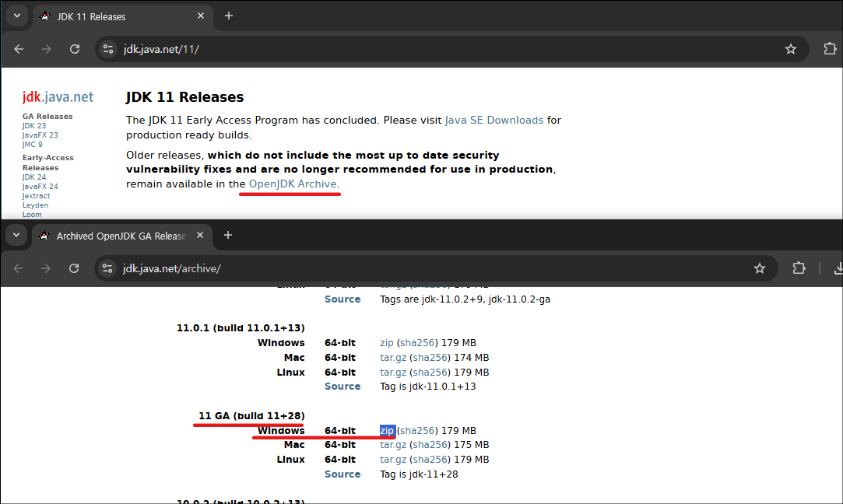Open new tab in Archived OpenJDK window

[x=228, y=236]
